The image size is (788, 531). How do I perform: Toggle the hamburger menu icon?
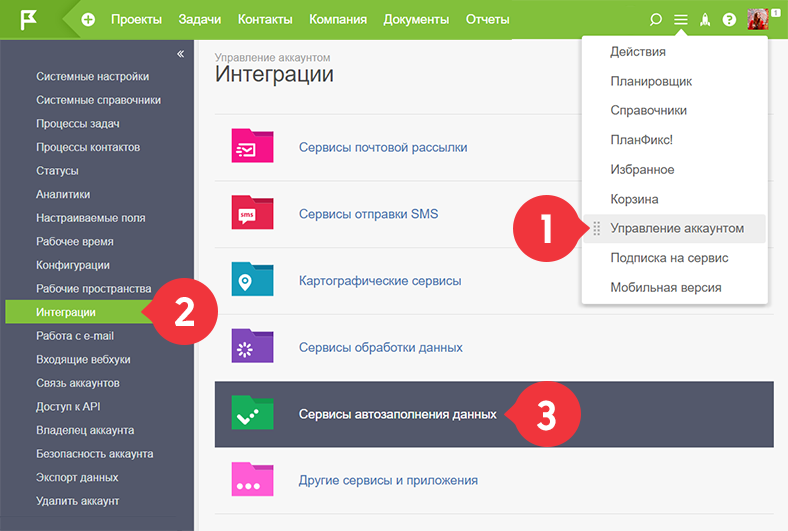coord(680,20)
